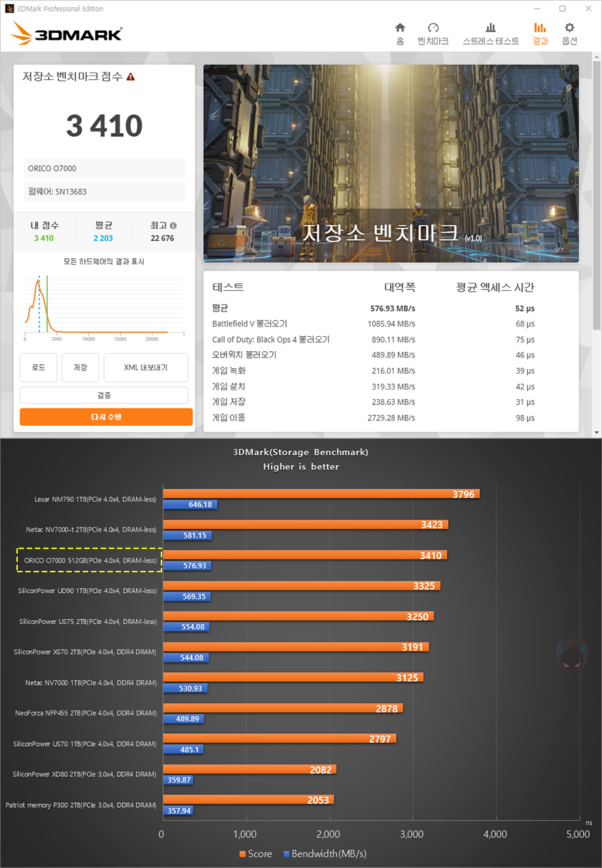Screen dimensions: 602x868
Task: Click the ORICO O7000 blue bandwidth bar 576.93
Action: point(187,566)
